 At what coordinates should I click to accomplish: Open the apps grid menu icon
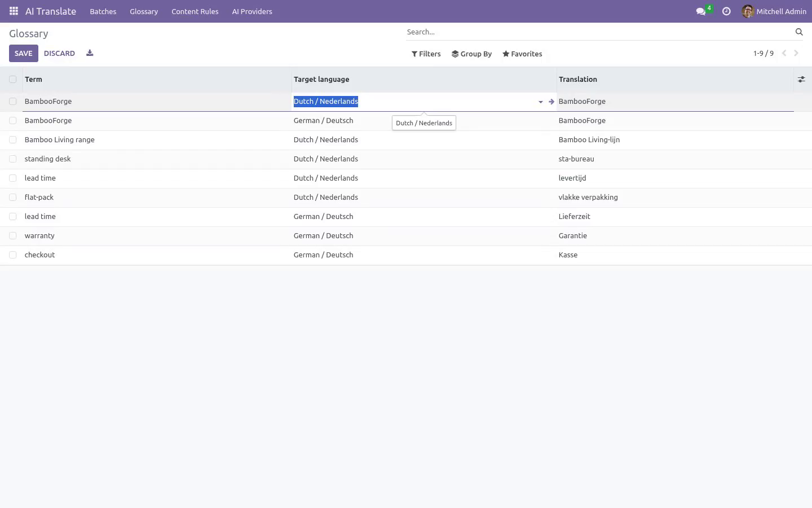click(14, 11)
